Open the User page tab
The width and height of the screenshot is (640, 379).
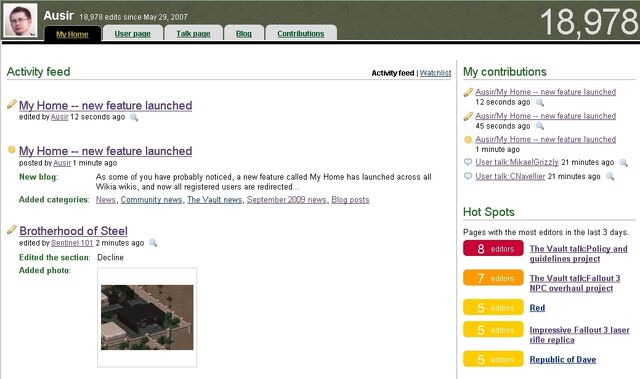coord(133,33)
